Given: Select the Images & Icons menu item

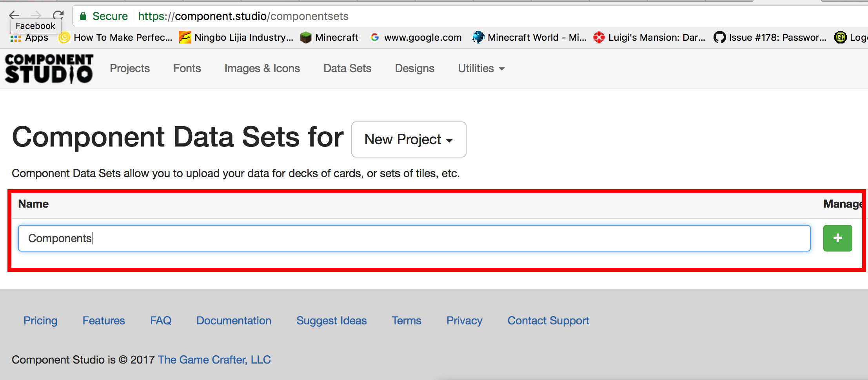Looking at the screenshot, I should click(x=262, y=68).
